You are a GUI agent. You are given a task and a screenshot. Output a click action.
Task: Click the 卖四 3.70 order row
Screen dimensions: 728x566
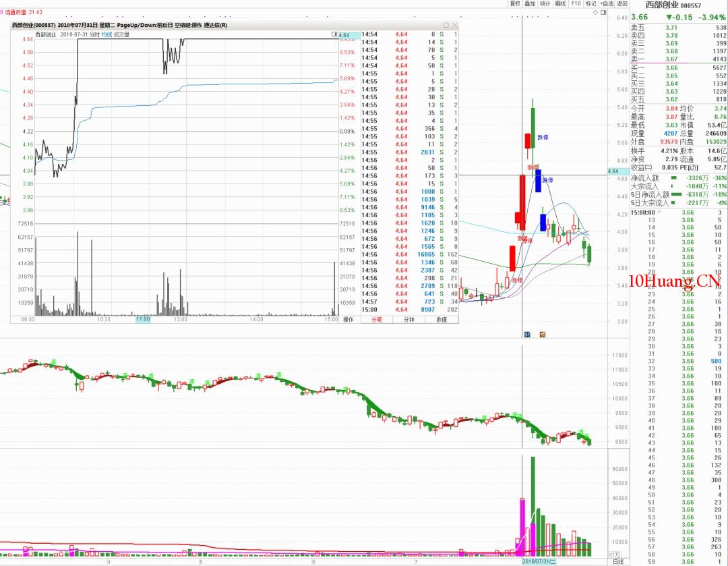click(x=678, y=35)
